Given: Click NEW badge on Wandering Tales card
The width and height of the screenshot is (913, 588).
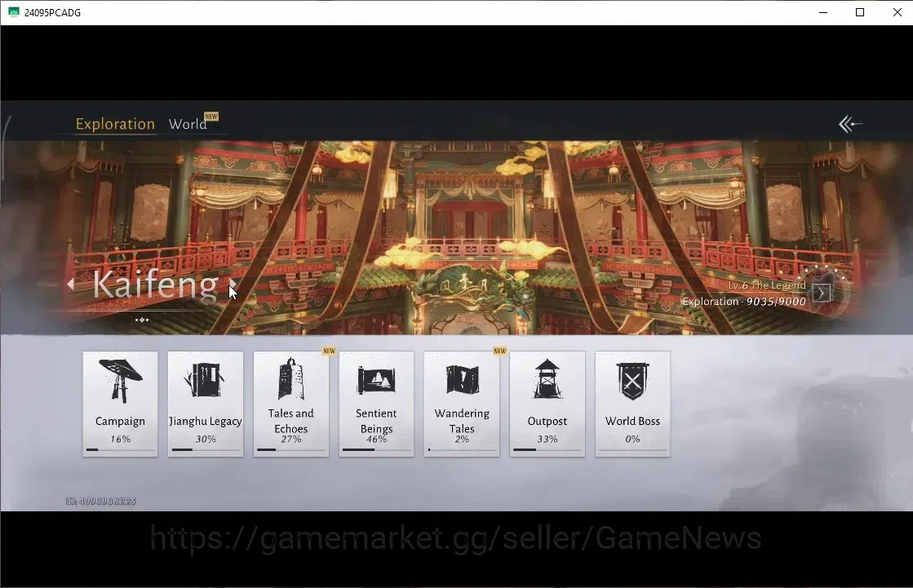Looking at the screenshot, I should 499,351.
